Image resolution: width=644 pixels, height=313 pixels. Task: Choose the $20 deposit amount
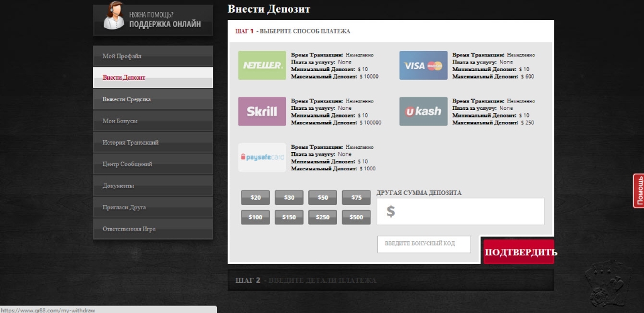tap(255, 197)
